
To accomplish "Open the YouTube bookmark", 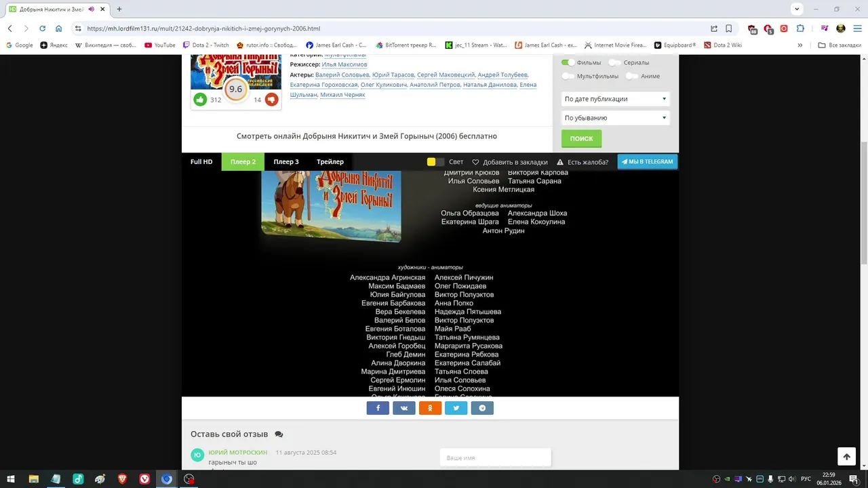I will [159, 45].
